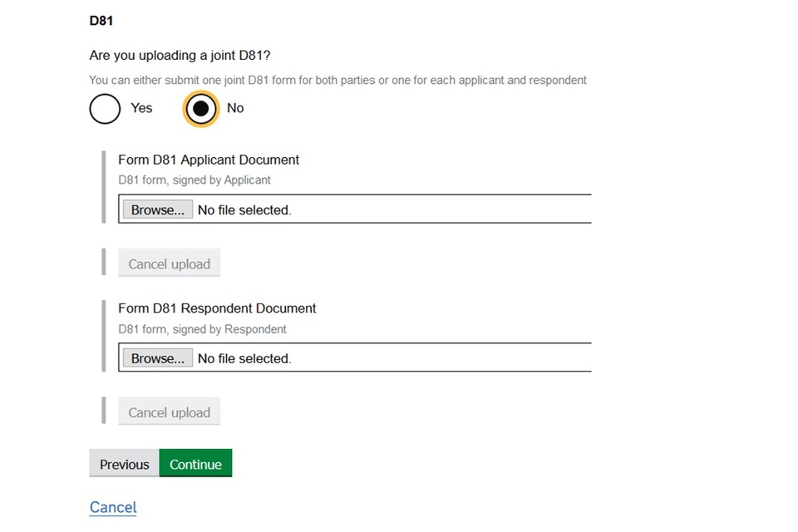The image size is (798, 532).
Task: Click the 'D81 form, signed by Respondent' hint
Action: pos(202,329)
